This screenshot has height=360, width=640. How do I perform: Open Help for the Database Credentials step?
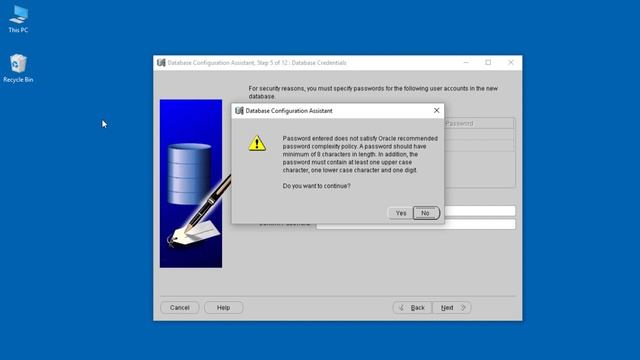[x=223, y=307]
